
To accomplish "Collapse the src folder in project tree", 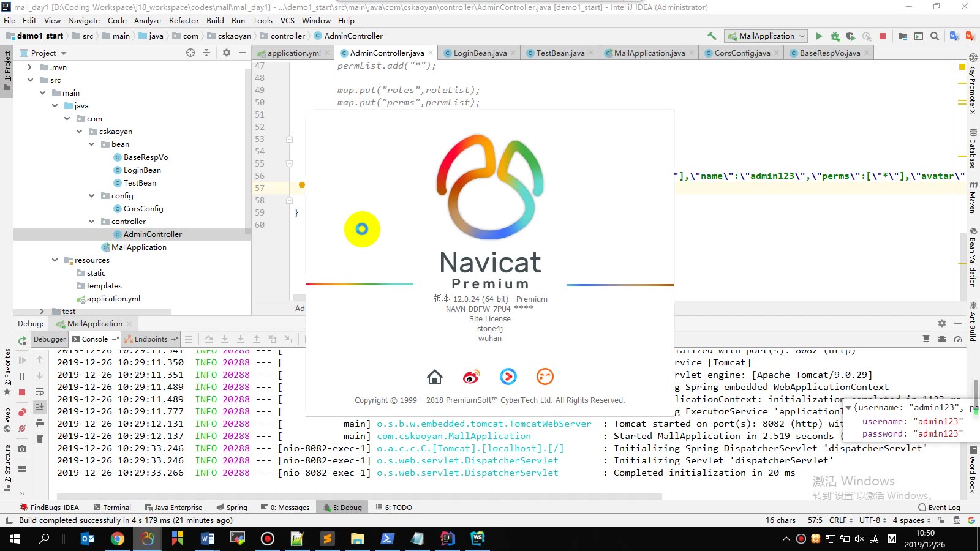I will coord(31,80).
